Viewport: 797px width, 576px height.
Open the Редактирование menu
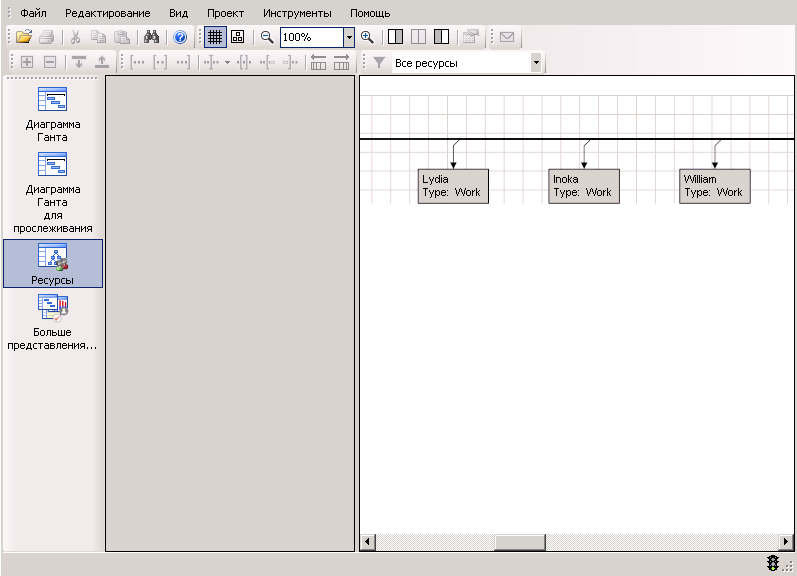108,13
